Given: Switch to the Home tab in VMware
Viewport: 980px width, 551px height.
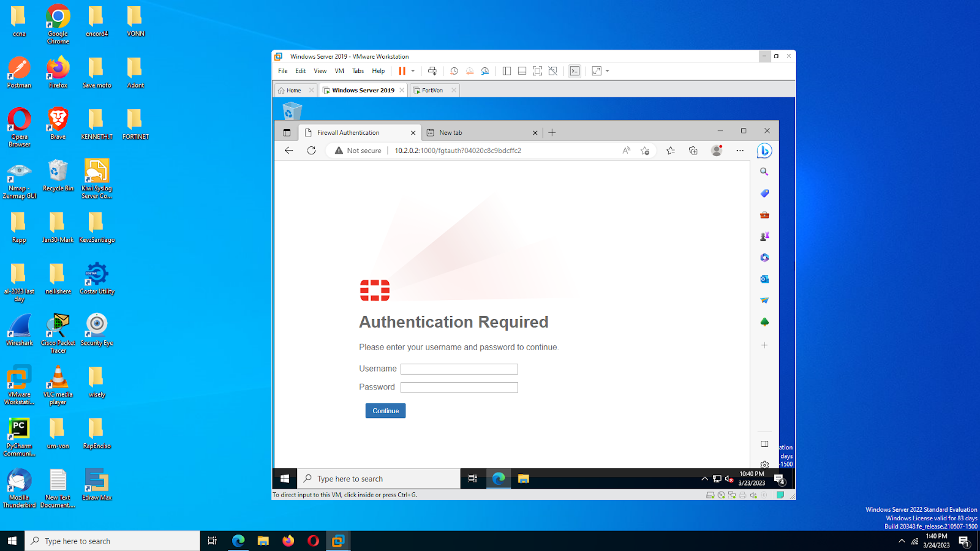Looking at the screenshot, I should [294, 90].
